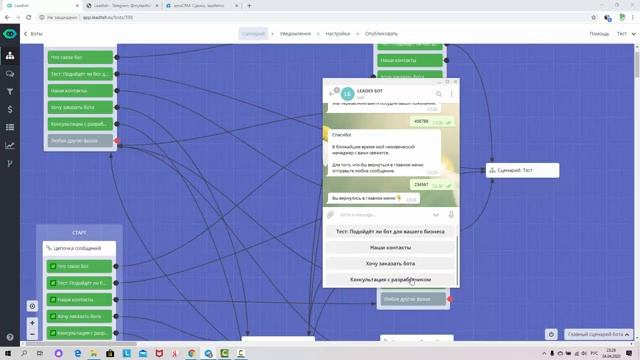
Task: Open the funnel filter sidebar icon
Action: point(10,92)
